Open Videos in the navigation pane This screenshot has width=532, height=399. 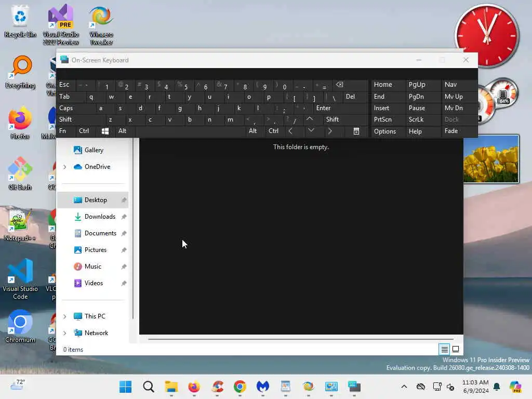pos(92,283)
